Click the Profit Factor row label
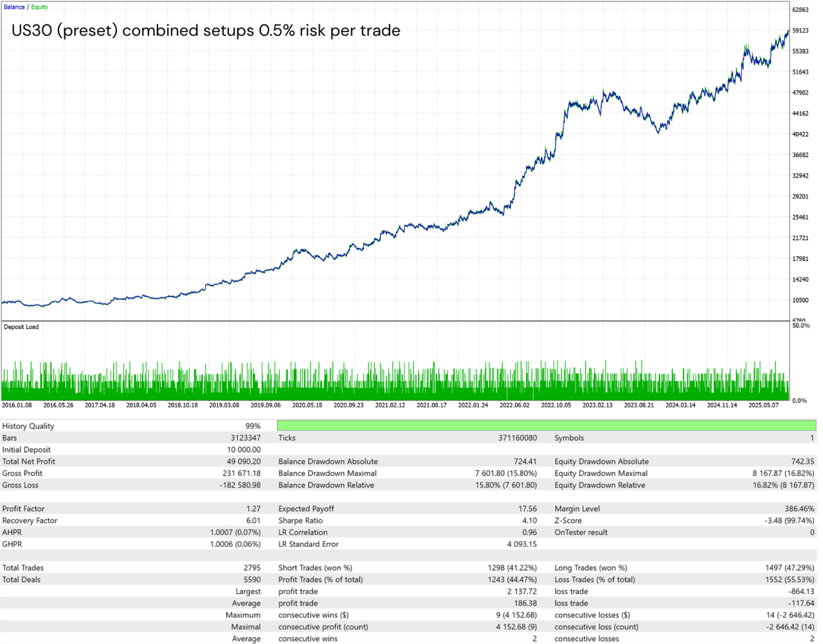823x644 pixels. pos(23,509)
